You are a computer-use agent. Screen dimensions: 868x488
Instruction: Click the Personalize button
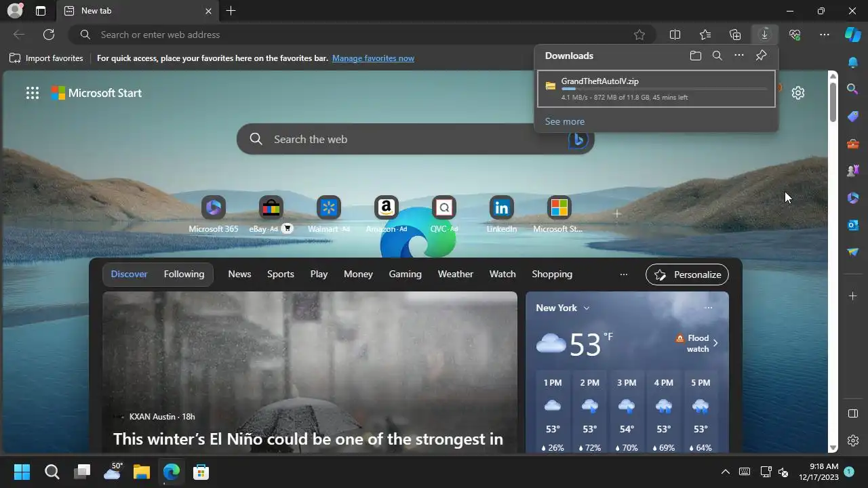click(687, 274)
